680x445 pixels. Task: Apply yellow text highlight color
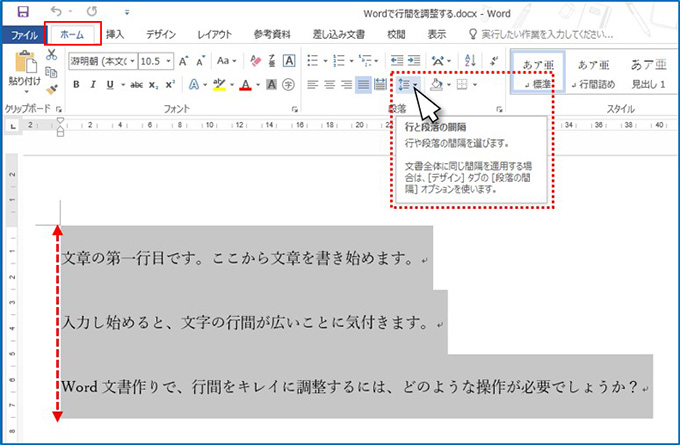pyautogui.click(x=219, y=85)
